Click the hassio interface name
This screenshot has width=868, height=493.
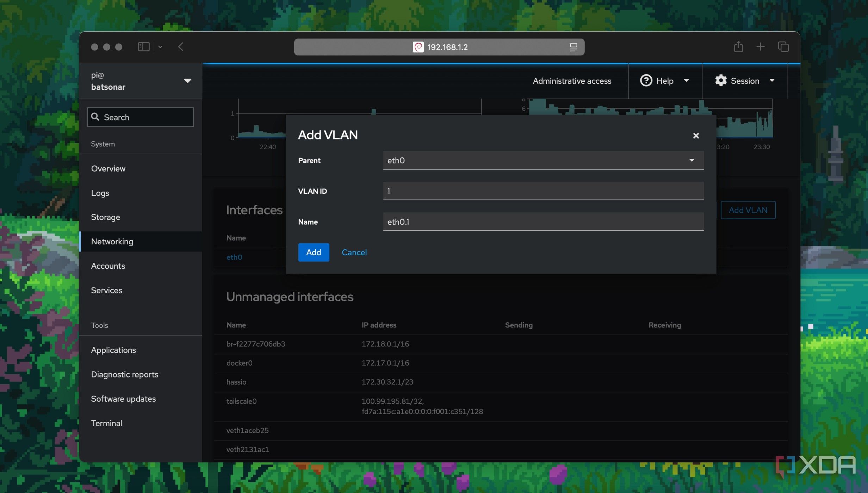click(x=236, y=382)
